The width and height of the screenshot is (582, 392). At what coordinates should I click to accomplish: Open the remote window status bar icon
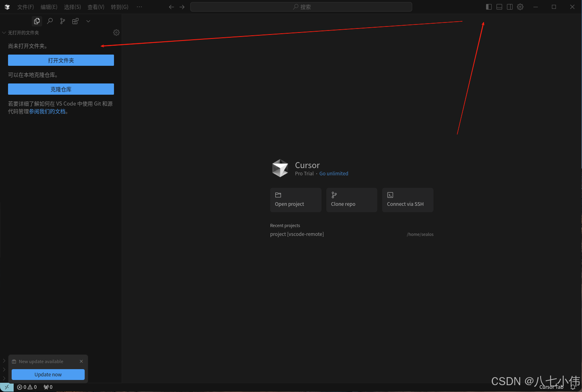click(7, 387)
